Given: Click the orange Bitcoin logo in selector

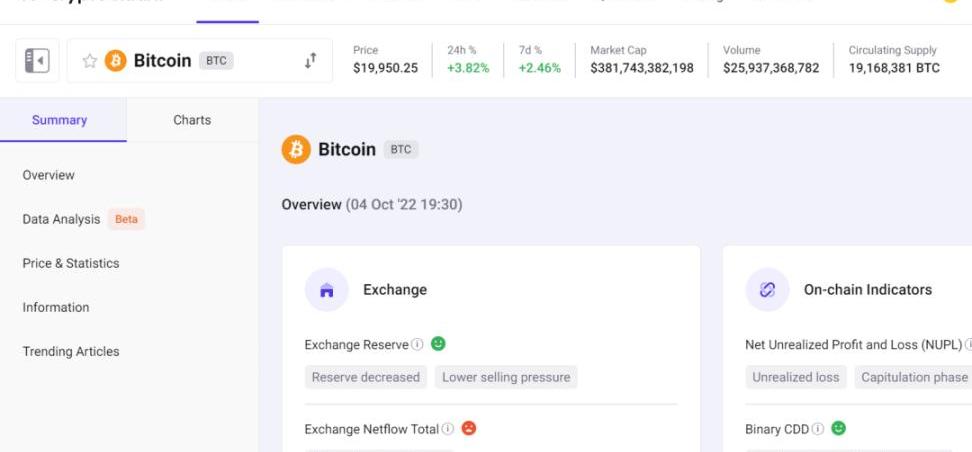Looking at the screenshot, I should 115,61.
